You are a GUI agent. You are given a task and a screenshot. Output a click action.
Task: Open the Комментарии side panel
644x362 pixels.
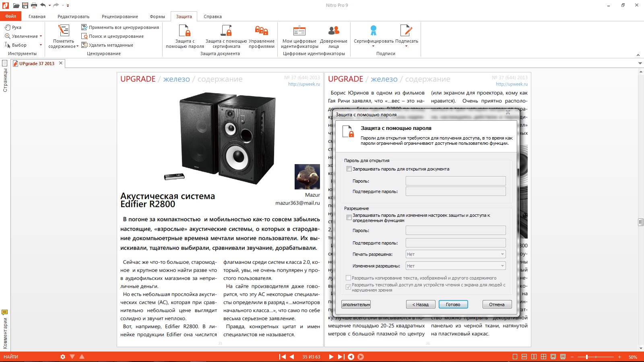5,329
